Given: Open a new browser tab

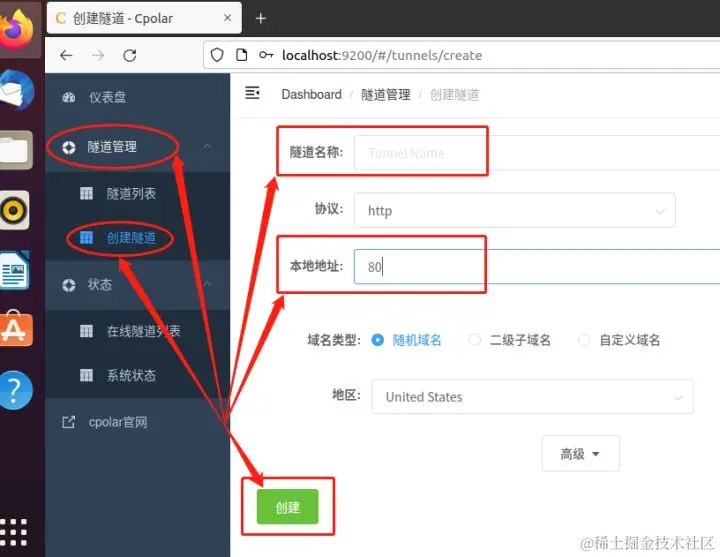Looking at the screenshot, I should (x=261, y=18).
